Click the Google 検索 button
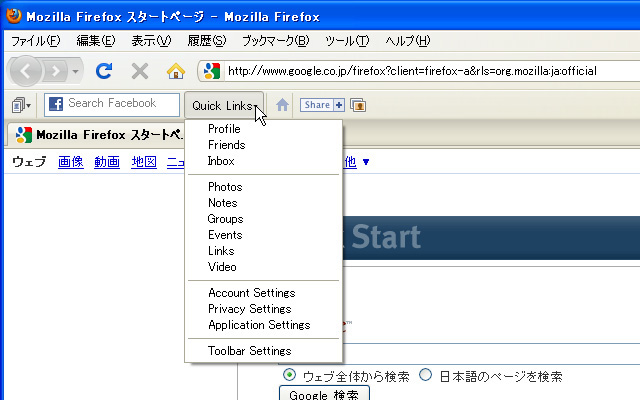The width and height of the screenshot is (640, 400). pyautogui.click(x=324, y=393)
